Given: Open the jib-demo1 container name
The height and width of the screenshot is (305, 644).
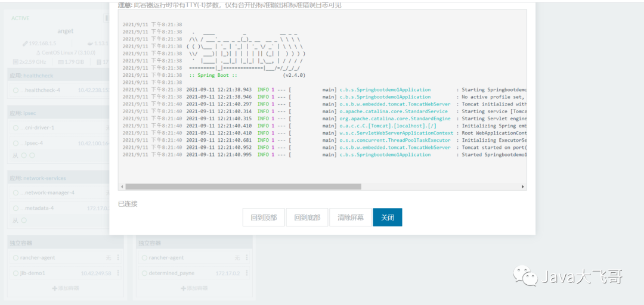Looking at the screenshot, I should pos(32,273).
